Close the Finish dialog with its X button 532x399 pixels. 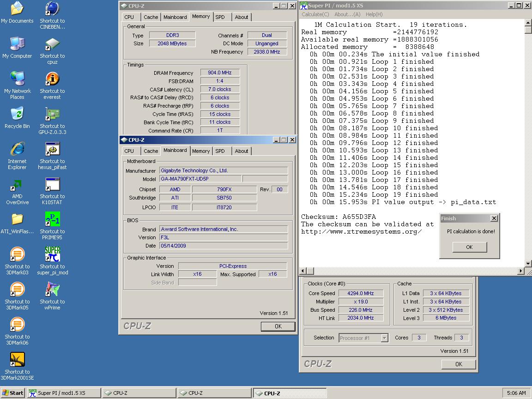click(494, 218)
